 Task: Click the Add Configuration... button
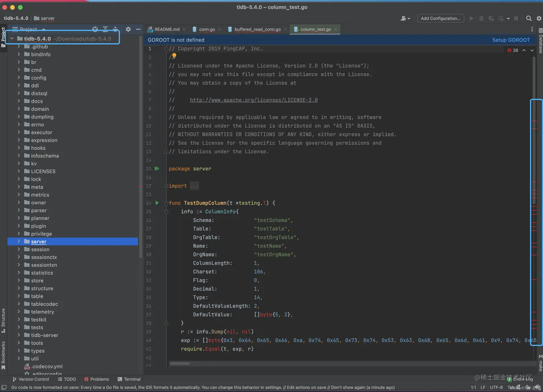441,18
